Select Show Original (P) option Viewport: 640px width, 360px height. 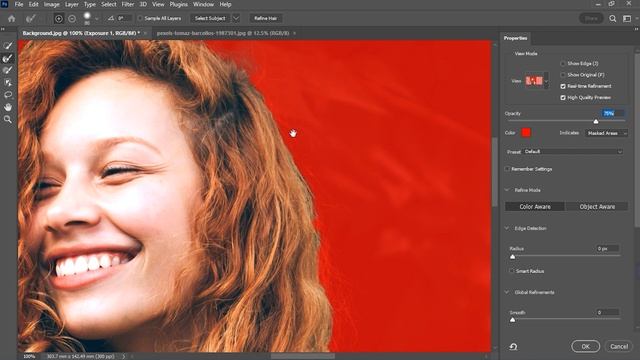[x=563, y=75]
